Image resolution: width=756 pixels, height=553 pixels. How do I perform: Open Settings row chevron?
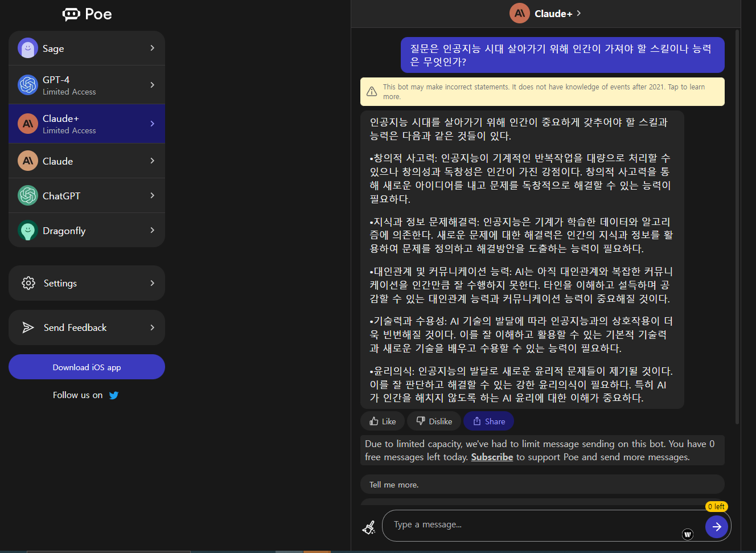152,283
